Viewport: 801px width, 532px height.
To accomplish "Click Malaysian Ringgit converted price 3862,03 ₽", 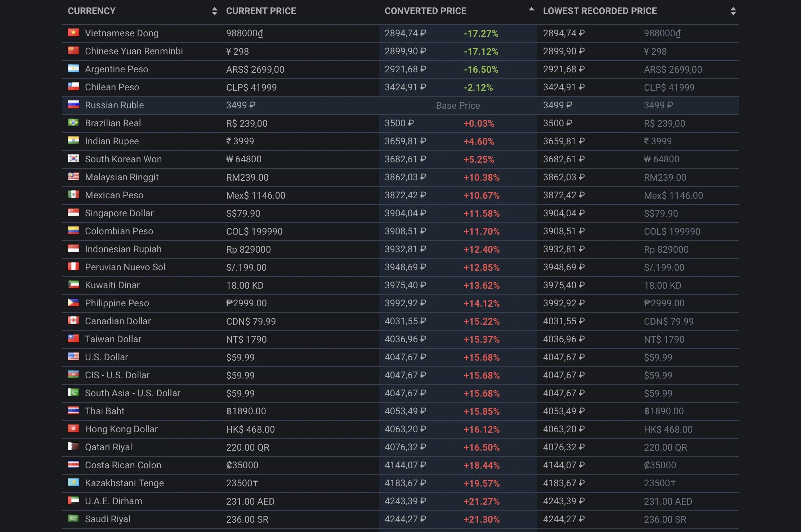I will (x=405, y=177).
